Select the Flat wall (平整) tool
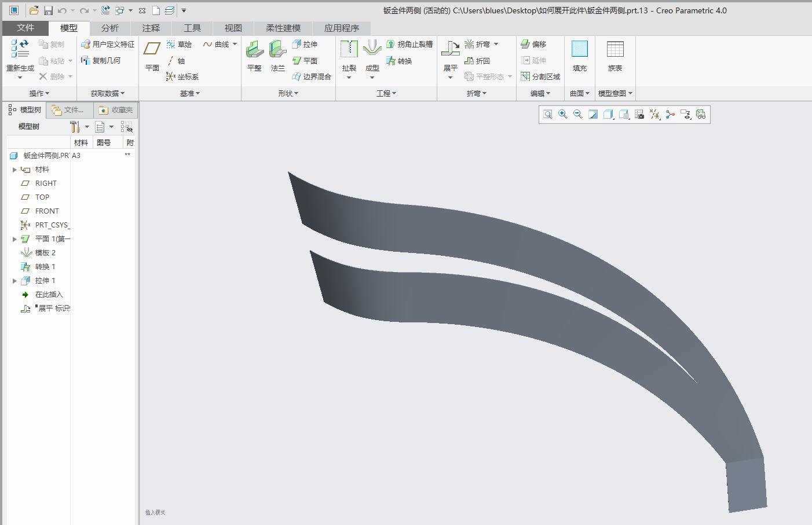 (x=254, y=56)
